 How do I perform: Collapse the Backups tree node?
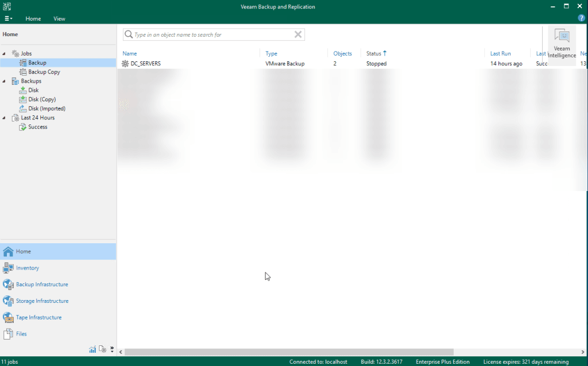pos(4,81)
